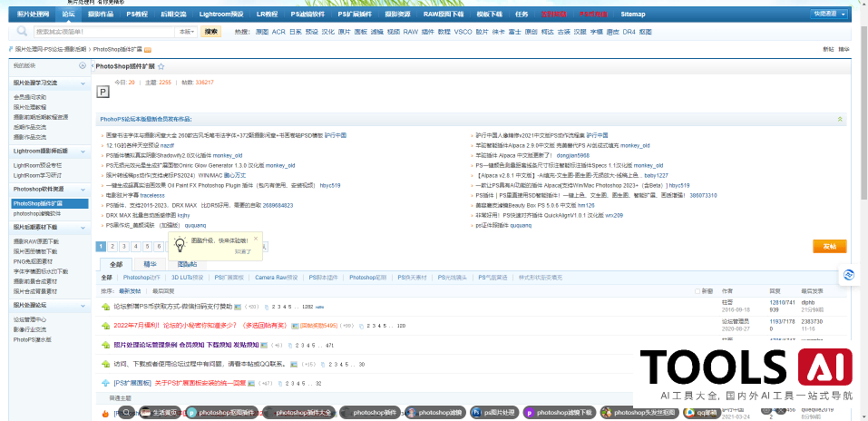Enable the 新窗 new window checkbox
The image size is (868, 421).
pyautogui.click(x=697, y=291)
